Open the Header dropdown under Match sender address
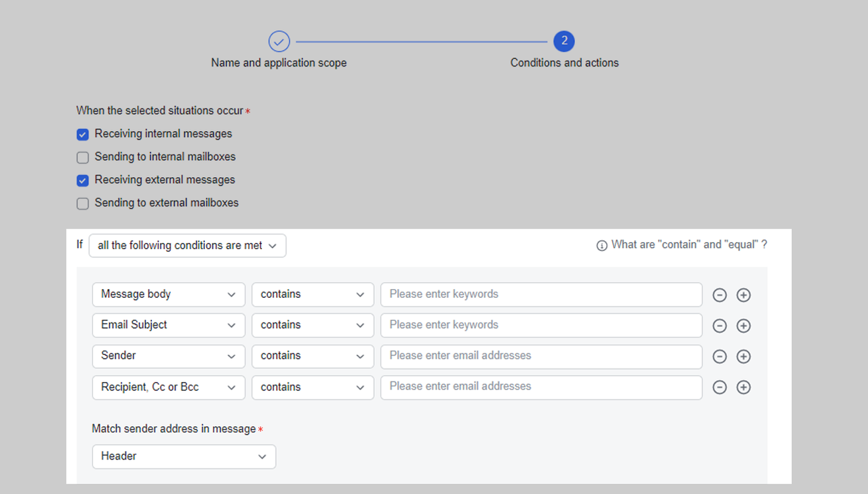 point(184,457)
